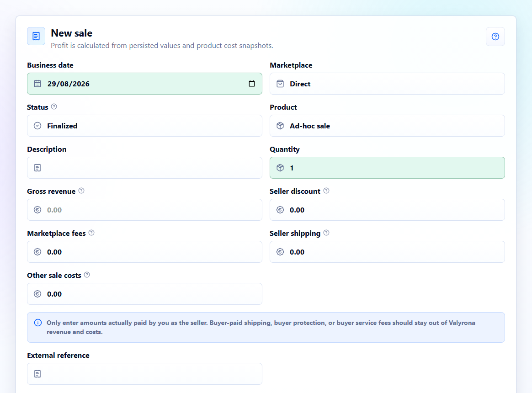Open the Marketplace dropdown showing Direct
The height and width of the screenshot is (393, 532).
coord(387,84)
